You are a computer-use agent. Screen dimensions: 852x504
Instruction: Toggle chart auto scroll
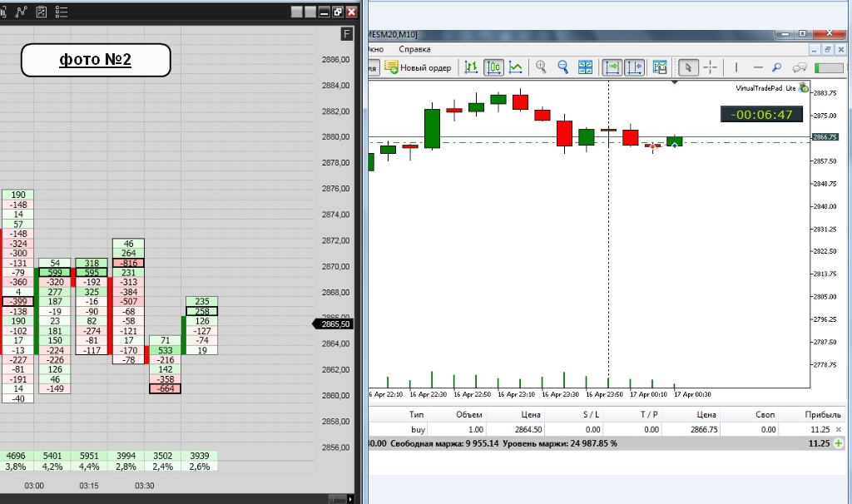point(612,67)
